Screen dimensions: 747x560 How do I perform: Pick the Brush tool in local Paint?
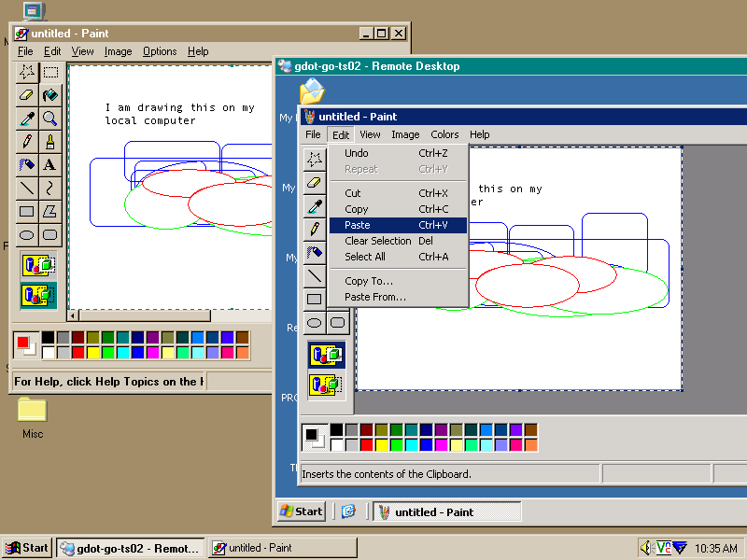click(50, 141)
